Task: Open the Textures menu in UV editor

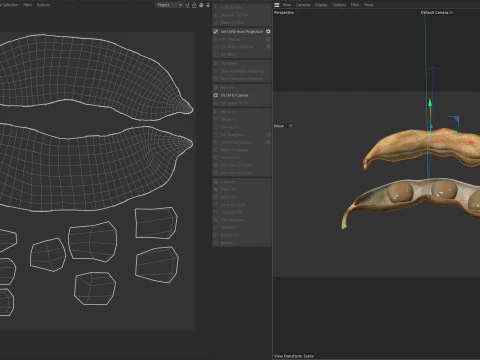Action: (x=43, y=5)
